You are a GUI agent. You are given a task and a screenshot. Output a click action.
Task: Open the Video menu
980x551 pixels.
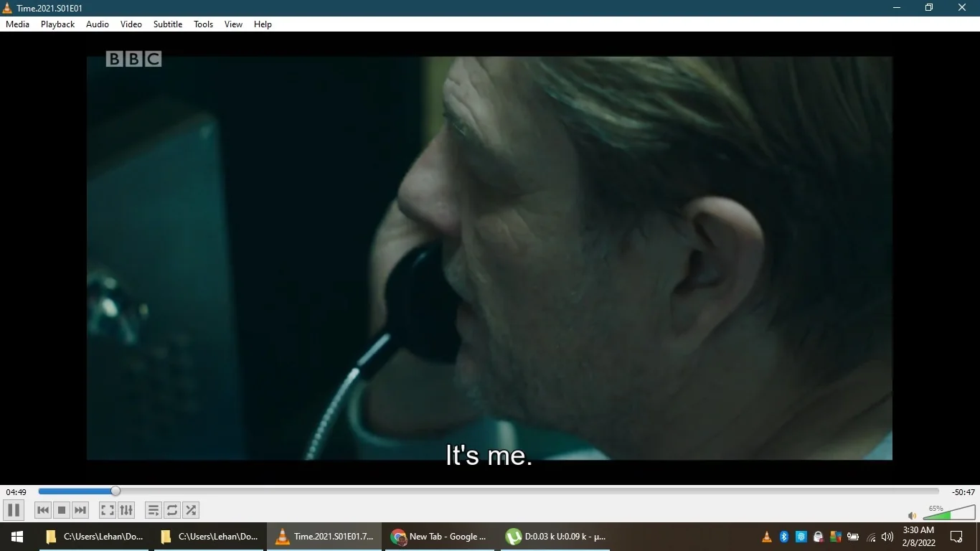[131, 24]
